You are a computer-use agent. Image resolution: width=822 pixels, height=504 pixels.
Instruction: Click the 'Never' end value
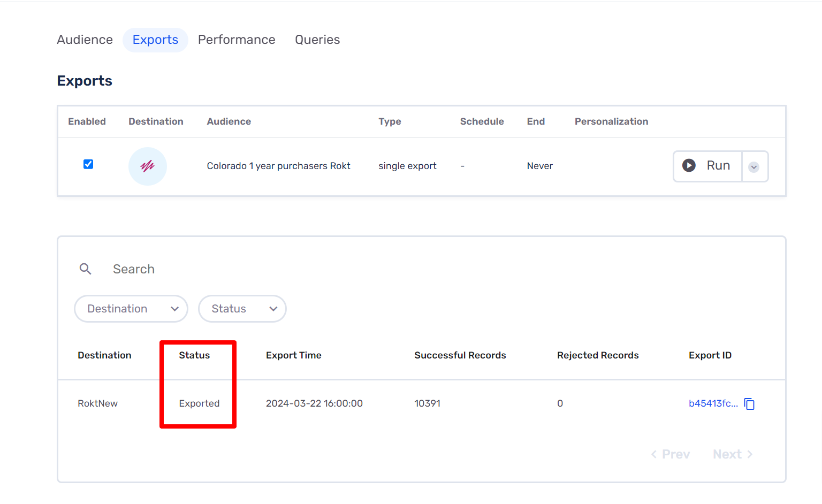(x=539, y=166)
